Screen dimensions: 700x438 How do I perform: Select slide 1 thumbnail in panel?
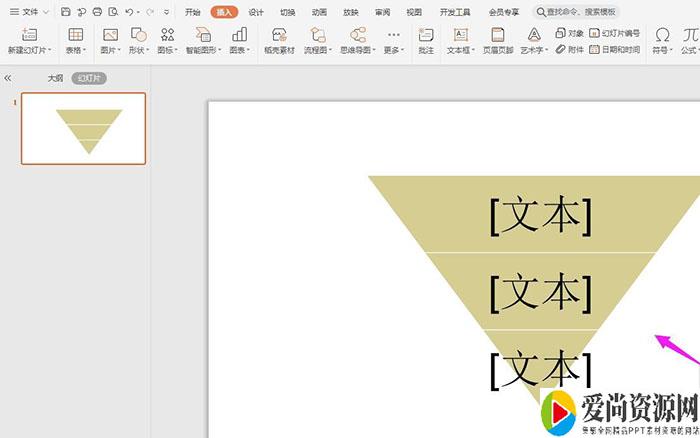[83, 128]
